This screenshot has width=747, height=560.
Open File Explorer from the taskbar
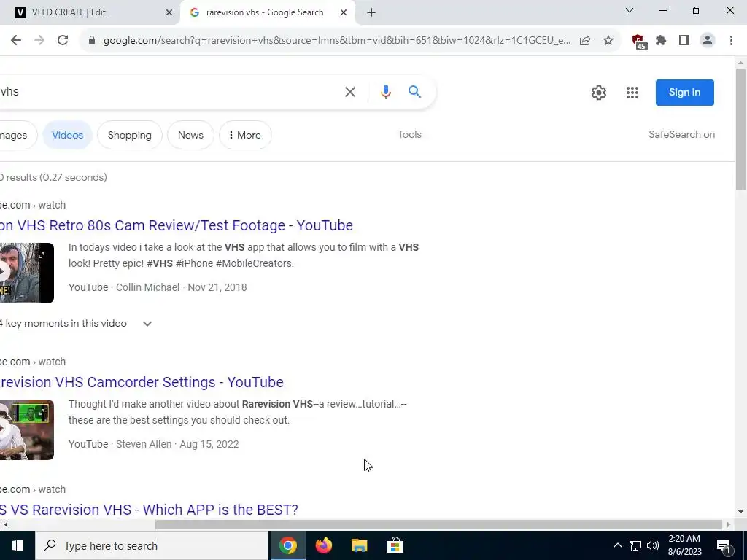pyautogui.click(x=359, y=545)
